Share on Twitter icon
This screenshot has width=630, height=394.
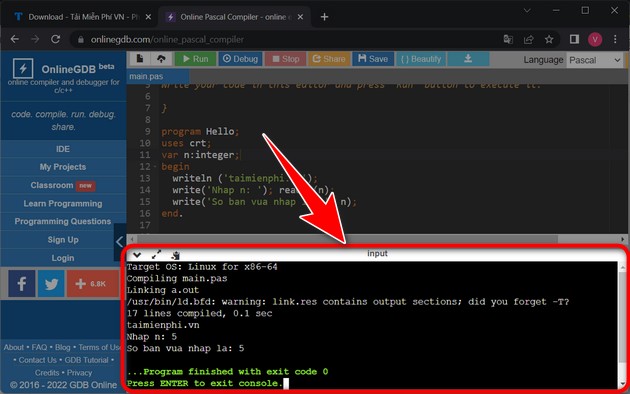(51, 284)
